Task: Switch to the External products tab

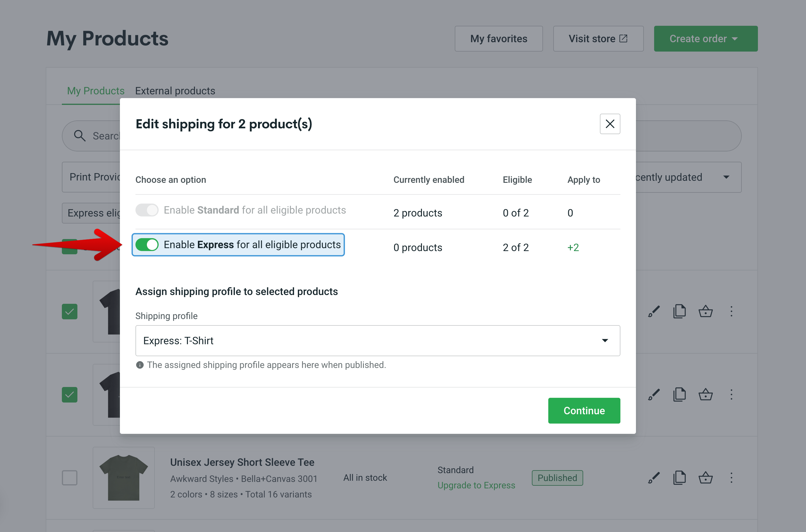Action: [175, 91]
